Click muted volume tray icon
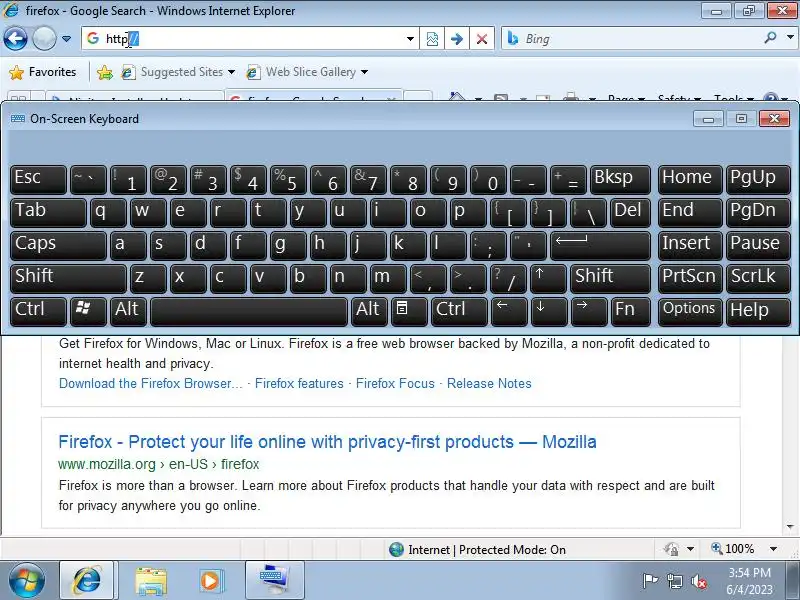The height and width of the screenshot is (600, 800). (698, 581)
